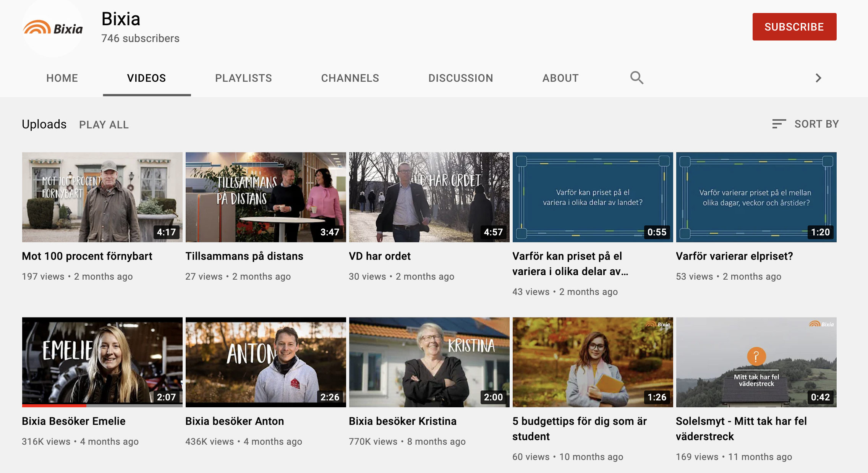
Task: Click the VD har ordet title link
Action: [380, 256]
